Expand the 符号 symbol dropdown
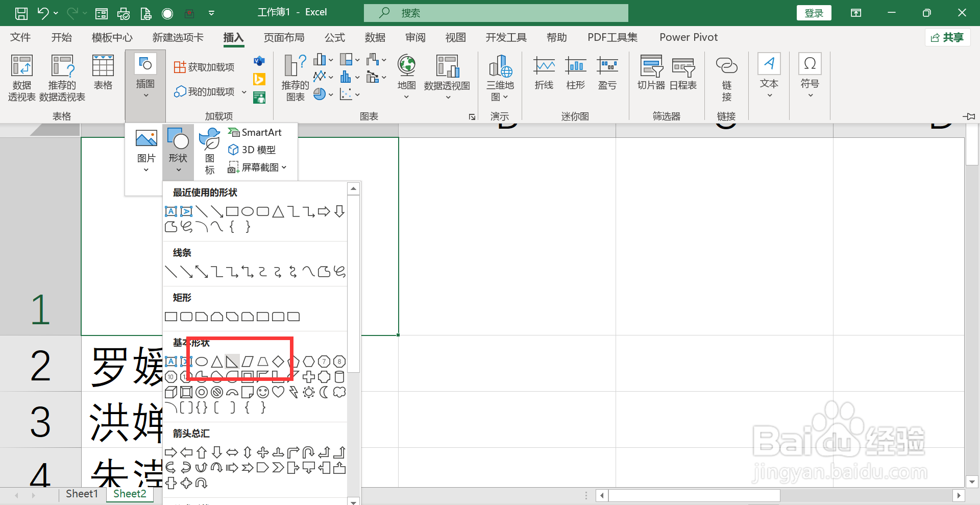 coord(810,95)
